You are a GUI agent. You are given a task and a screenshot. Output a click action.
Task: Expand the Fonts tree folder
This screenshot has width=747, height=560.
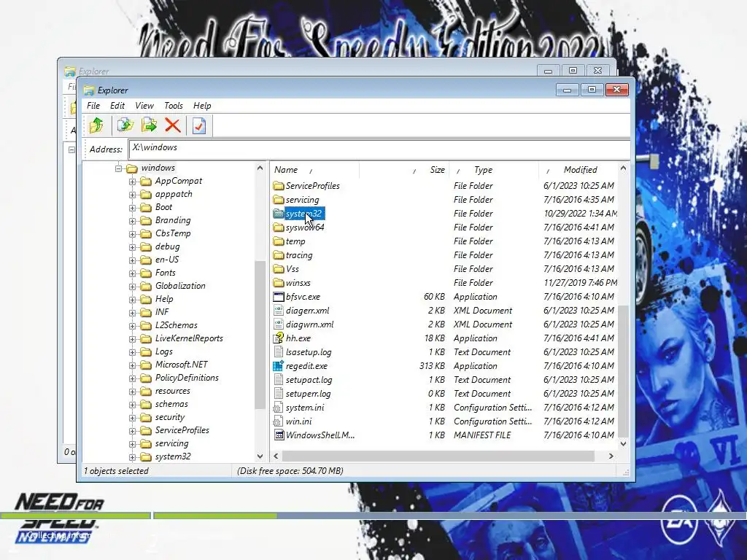click(133, 273)
